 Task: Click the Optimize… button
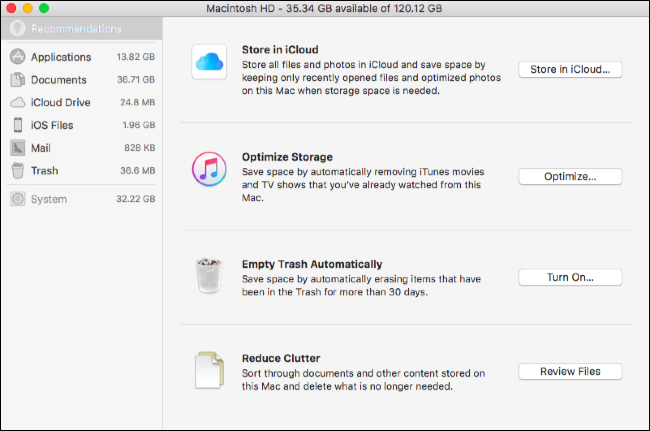pyautogui.click(x=570, y=177)
